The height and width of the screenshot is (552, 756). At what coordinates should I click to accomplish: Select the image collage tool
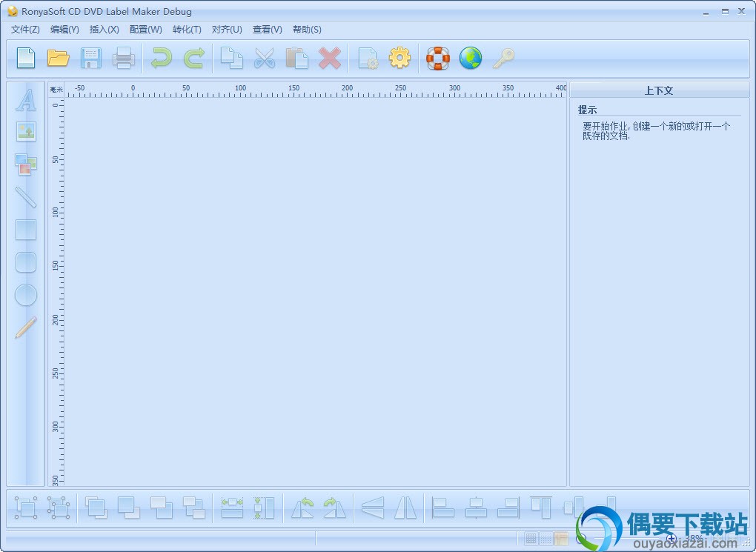click(26, 164)
